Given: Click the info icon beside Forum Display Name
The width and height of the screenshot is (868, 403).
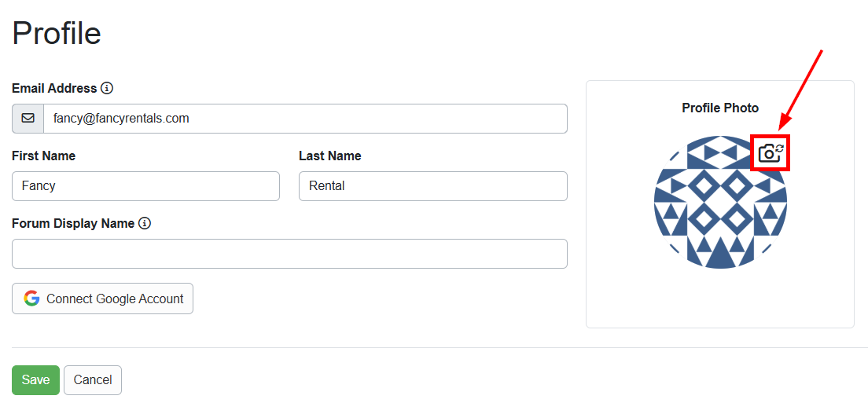Looking at the screenshot, I should coord(145,223).
